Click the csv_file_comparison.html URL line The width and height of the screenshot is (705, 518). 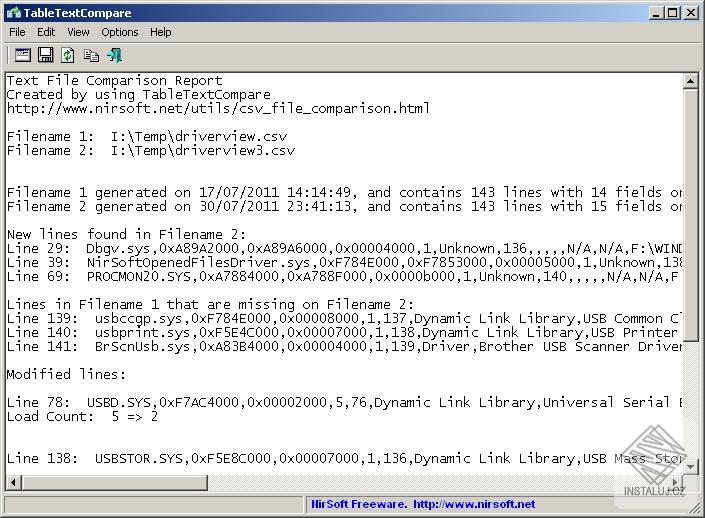[x=218, y=108]
